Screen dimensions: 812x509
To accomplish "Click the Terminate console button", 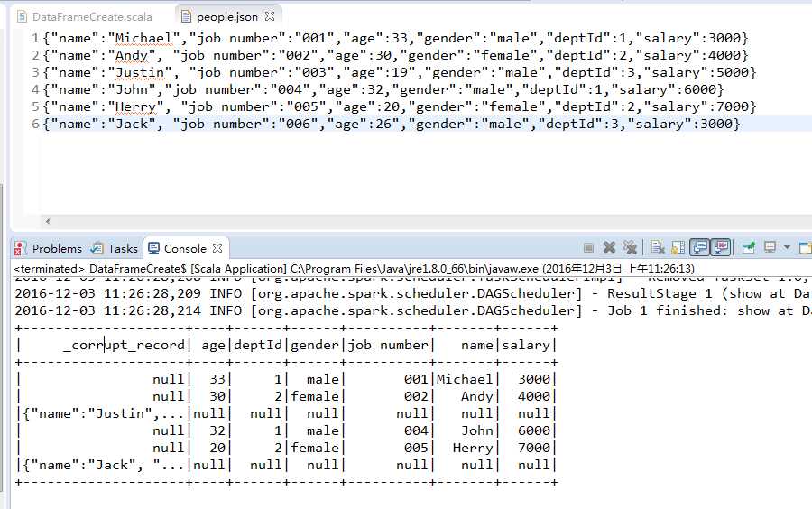I will (588, 248).
